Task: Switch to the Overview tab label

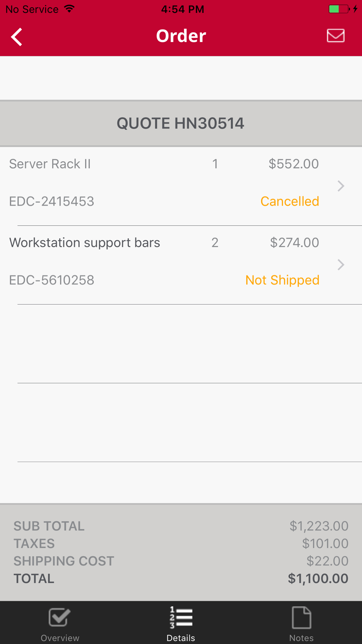Action: (60, 638)
